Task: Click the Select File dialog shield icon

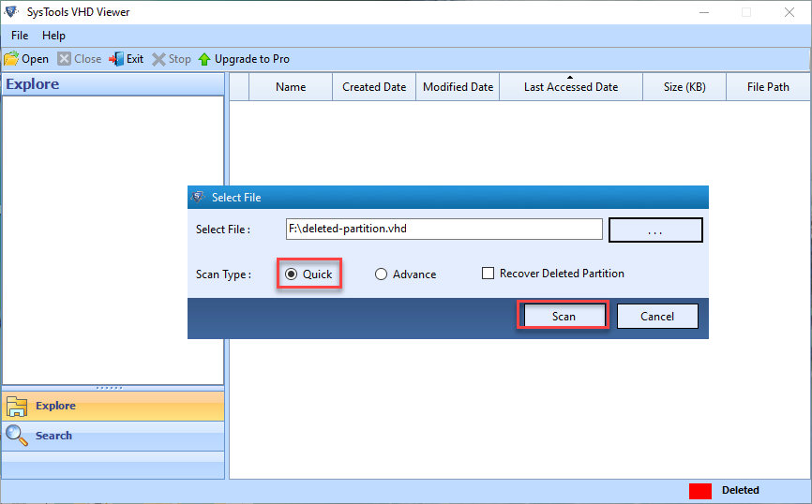Action: [x=198, y=198]
